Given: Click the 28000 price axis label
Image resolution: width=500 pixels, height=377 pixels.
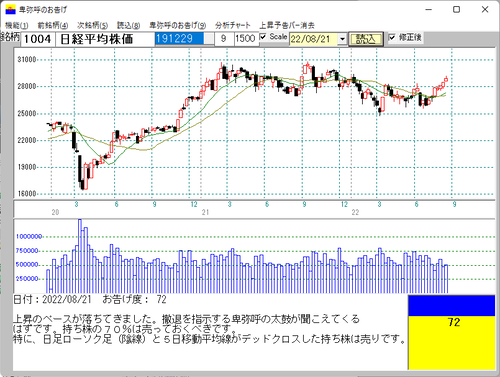Looking at the screenshot, I should click(27, 87).
